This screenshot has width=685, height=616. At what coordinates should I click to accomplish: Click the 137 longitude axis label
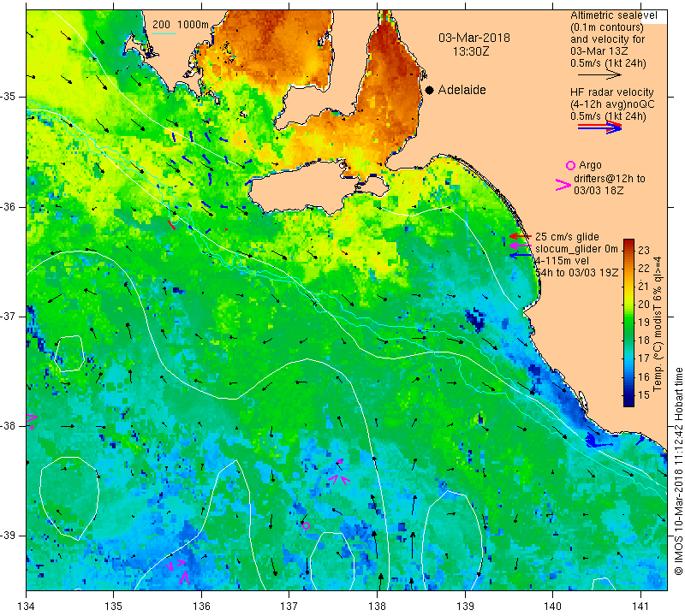(x=289, y=607)
